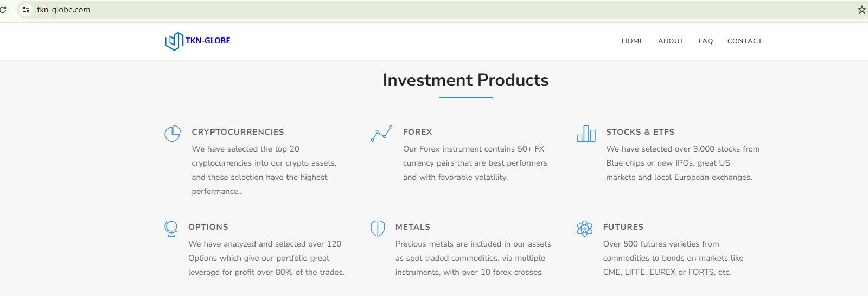Click the Cryptocurrencies pie chart icon
Image resolution: width=868 pixels, height=296 pixels.
coord(173,134)
